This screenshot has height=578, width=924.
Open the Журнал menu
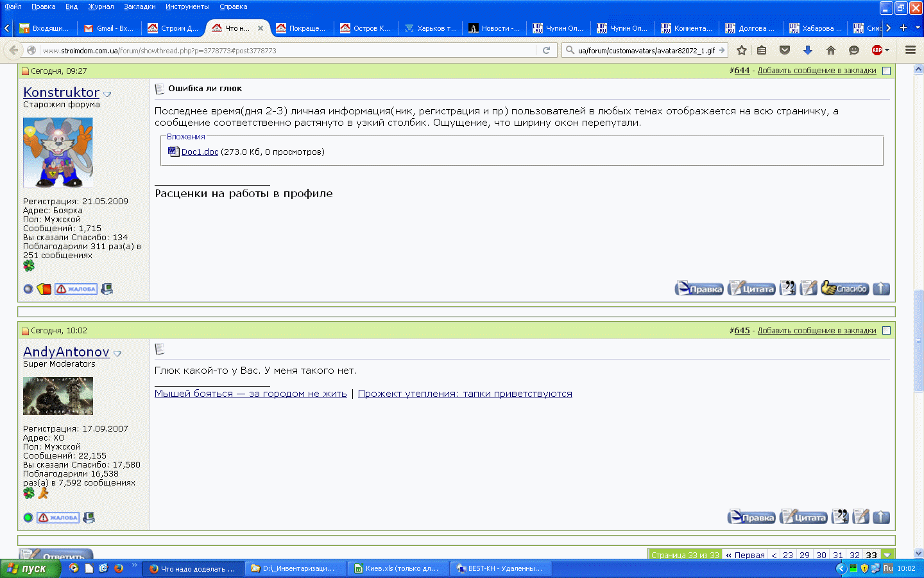point(101,6)
